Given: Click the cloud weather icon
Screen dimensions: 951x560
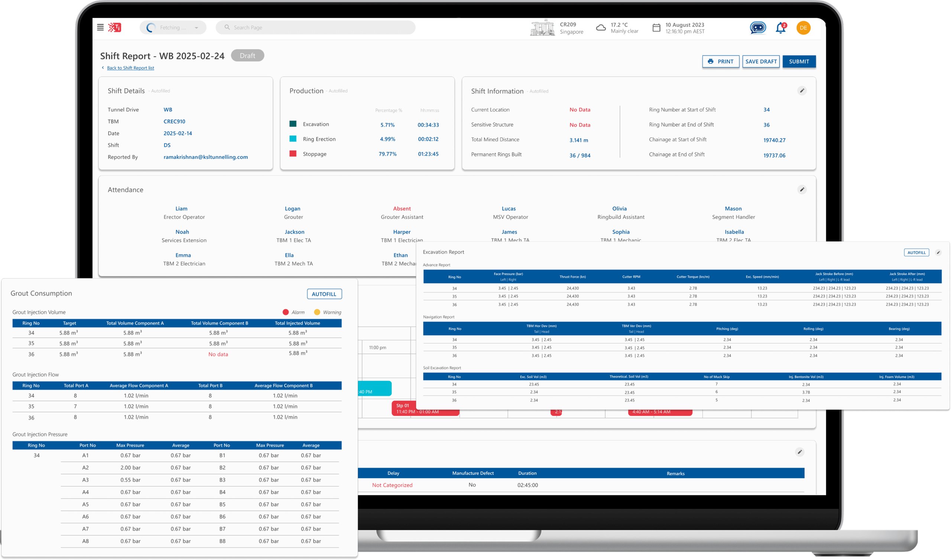Looking at the screenshot, I should pyautogui.click(x=601, y=28).
